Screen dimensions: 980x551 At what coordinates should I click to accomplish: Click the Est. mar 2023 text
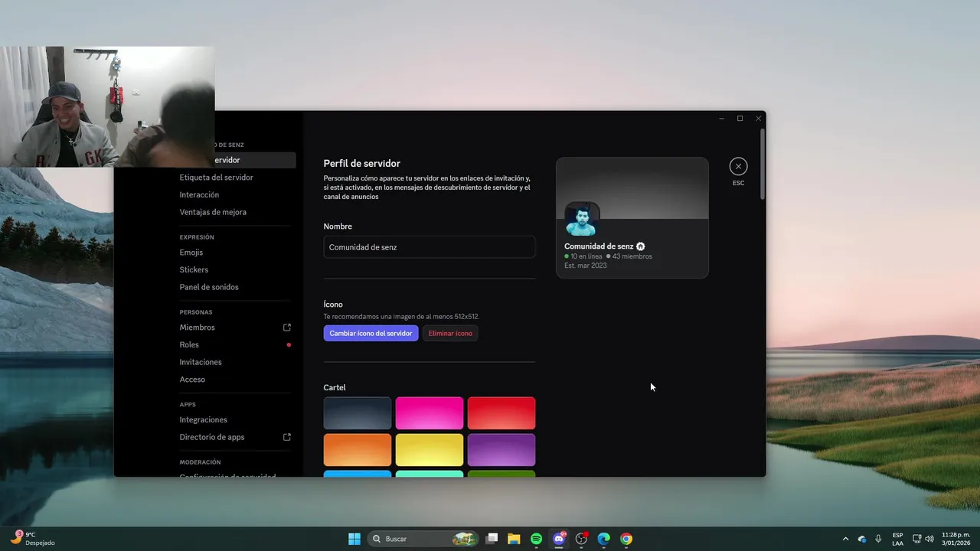coord(586,266)
